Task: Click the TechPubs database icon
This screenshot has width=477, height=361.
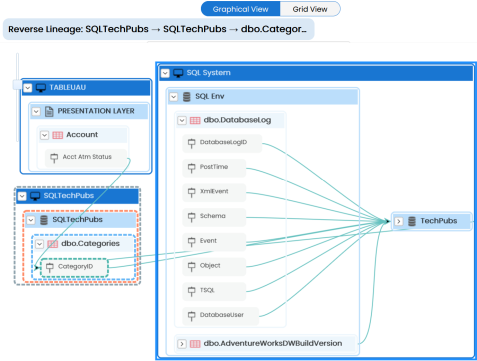Action: point(412,221)
